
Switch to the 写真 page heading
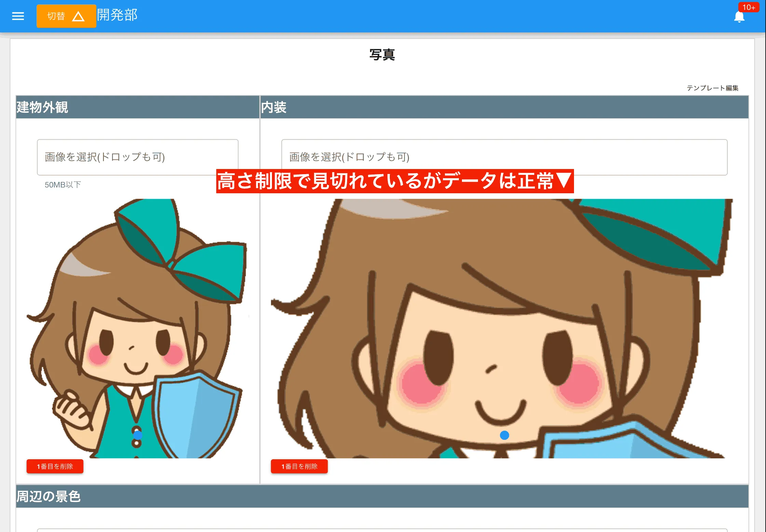click(x=383, y=55)
